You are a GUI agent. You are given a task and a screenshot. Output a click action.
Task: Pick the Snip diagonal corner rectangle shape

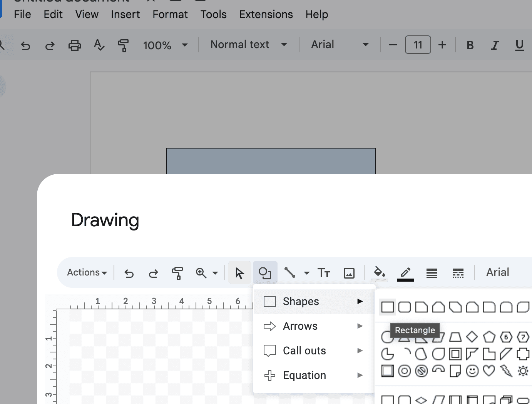pos(455,307)
